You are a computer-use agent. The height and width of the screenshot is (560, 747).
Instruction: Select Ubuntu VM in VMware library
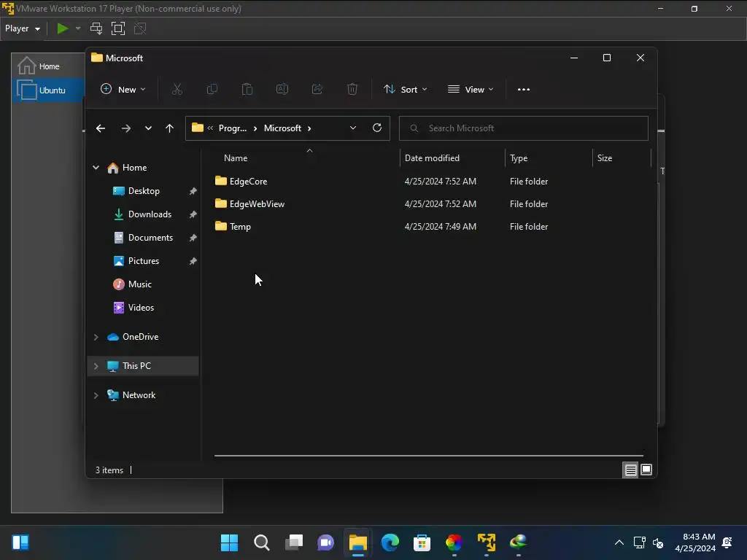tap(49, 90)
